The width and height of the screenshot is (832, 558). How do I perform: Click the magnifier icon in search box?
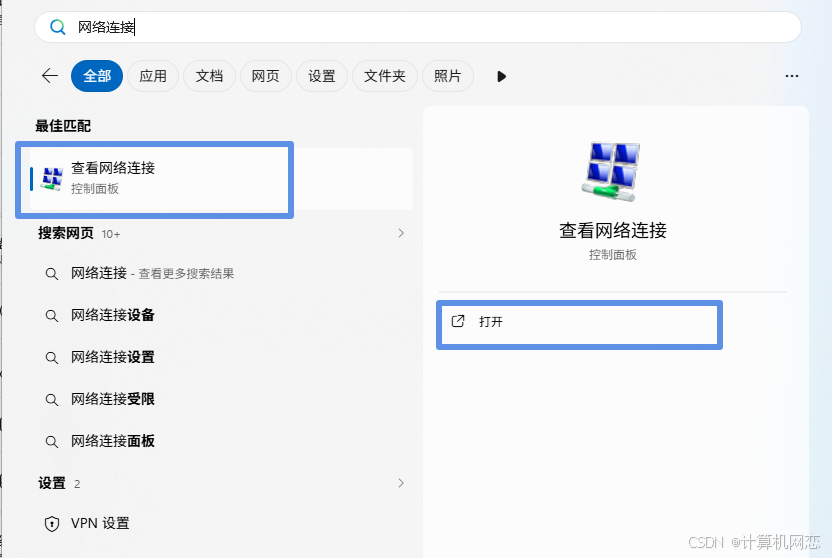coord(57,27)
